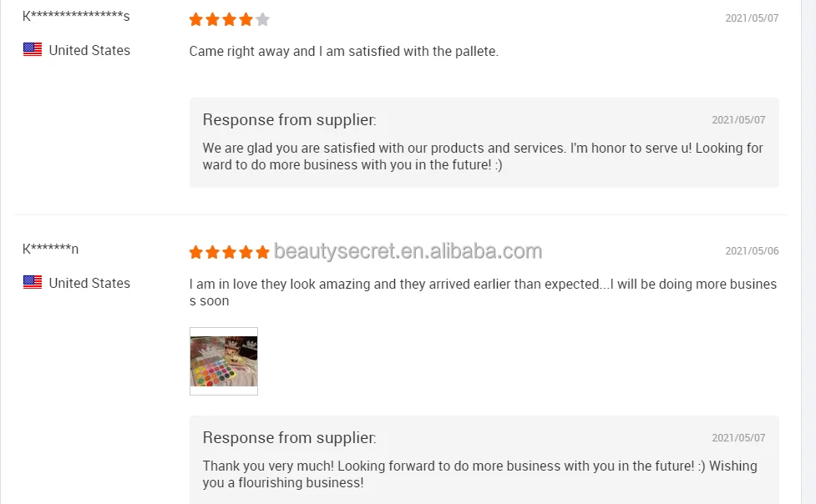Click the first orange star of the five-star review
The height and width of the screenshot is (504, 816).
(x=196, y=252)
